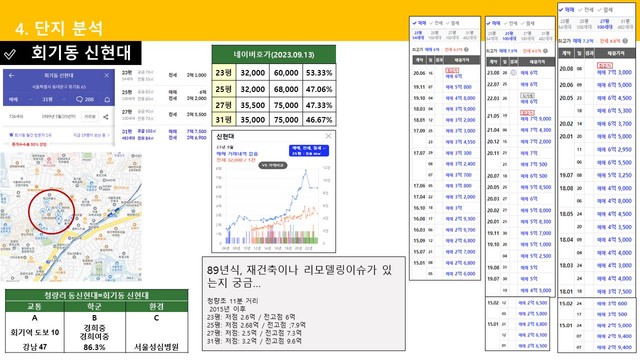
Task: Click the VS 거래비교 pill in the chart
Action: tap(273, 165)
